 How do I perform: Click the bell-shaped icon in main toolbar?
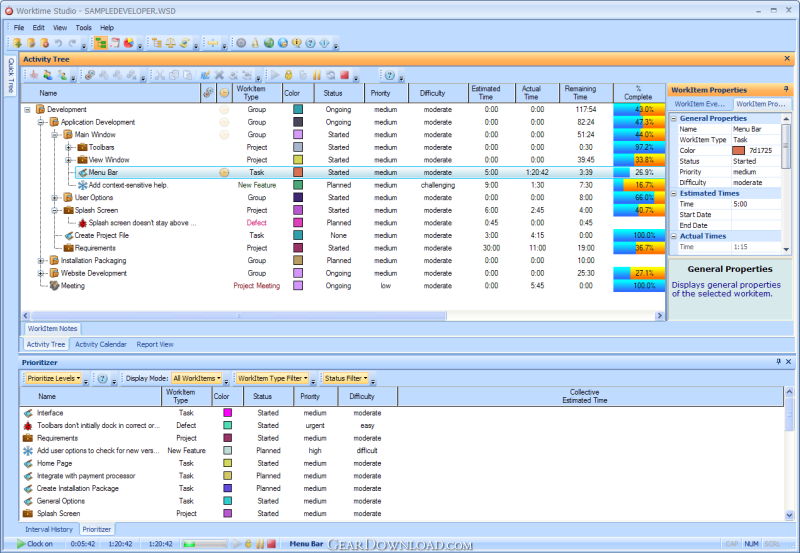coord(255,43)
